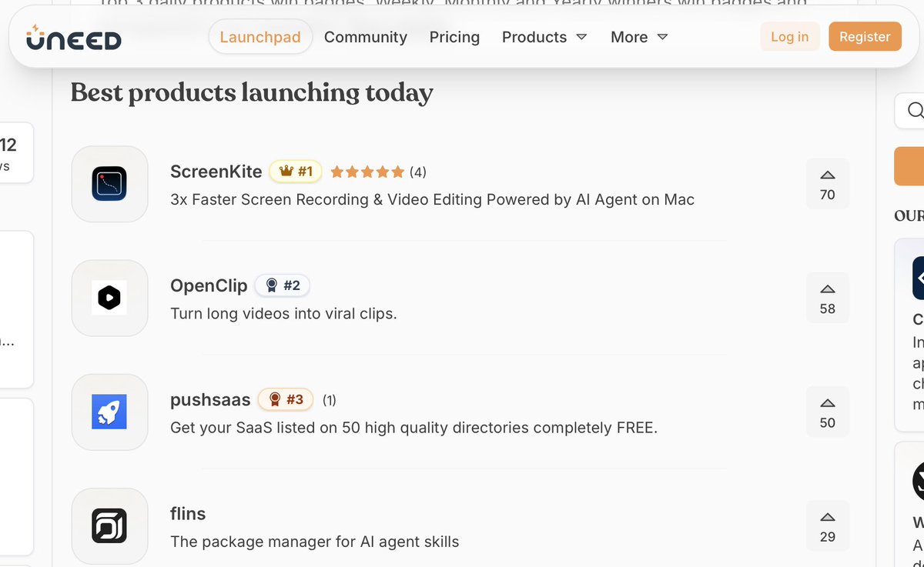Open the pushsaas product title

tap(210, 400)
